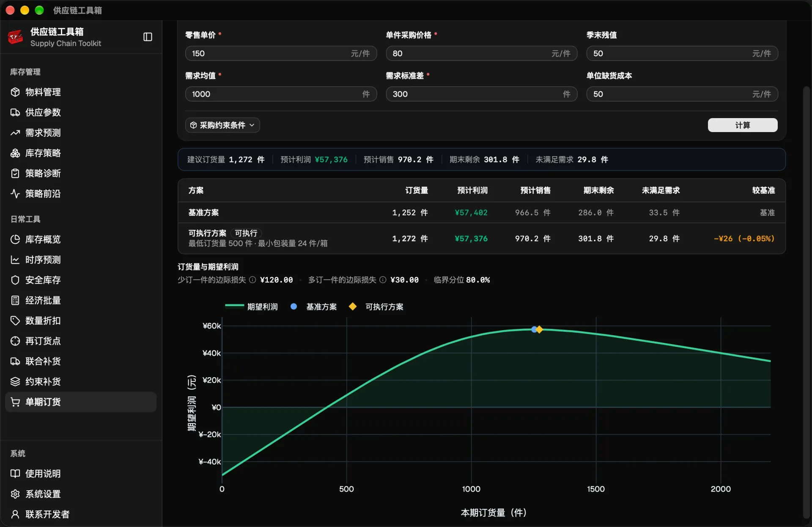This screenshot has height=527, width=812.
Task: Click the blue 基准方案 marker on chart
Action: [534, 329]
